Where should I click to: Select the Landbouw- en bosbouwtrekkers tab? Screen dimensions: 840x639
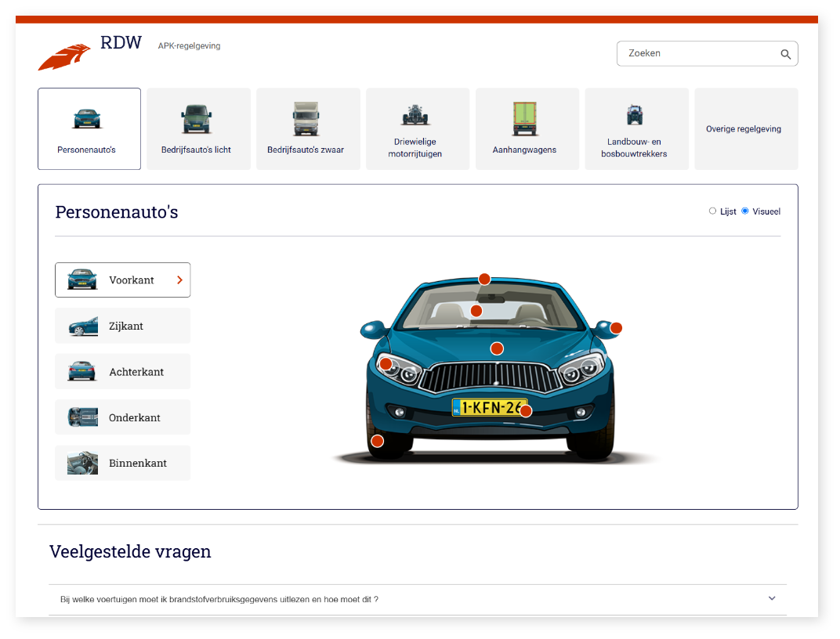(x=637, y=129)
